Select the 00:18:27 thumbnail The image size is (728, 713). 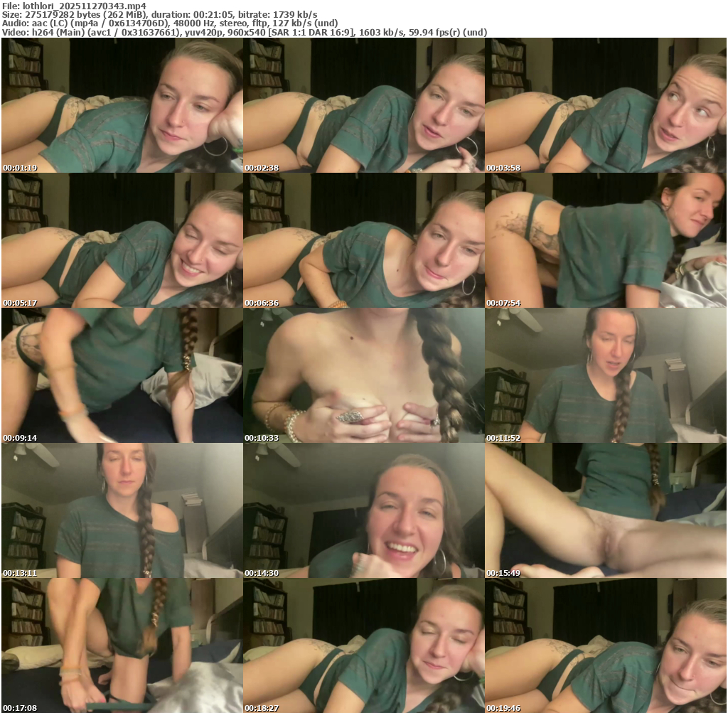tap(363, 645)
